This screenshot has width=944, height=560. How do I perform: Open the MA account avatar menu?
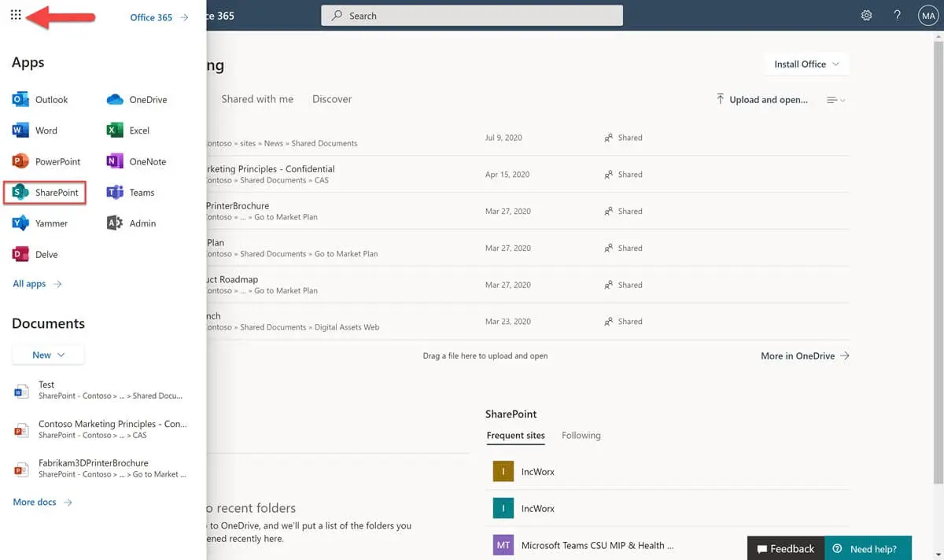(928, 15)
